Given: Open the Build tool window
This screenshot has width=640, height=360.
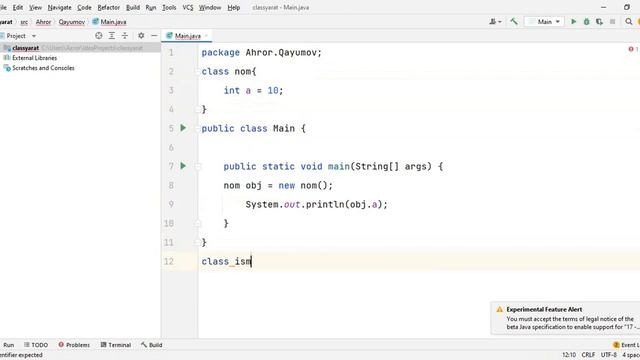Looking at the screenshot, I should [151, 345].
